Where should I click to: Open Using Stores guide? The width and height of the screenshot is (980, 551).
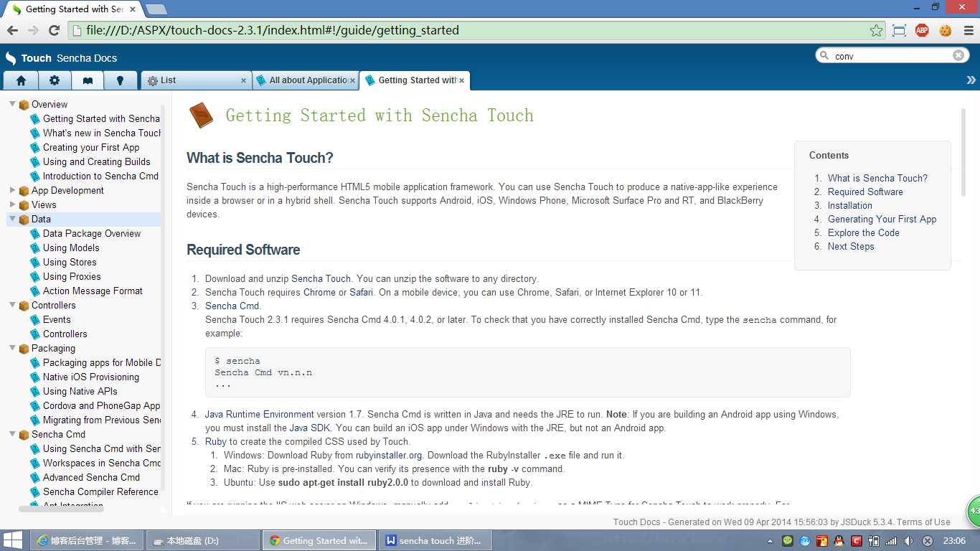coord(70,262)
